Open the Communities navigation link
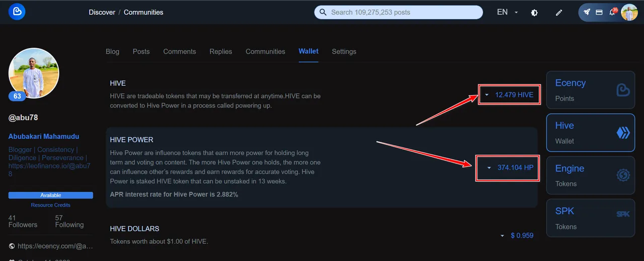This screenshot has width=644, height=261. (x=143, y=12)
